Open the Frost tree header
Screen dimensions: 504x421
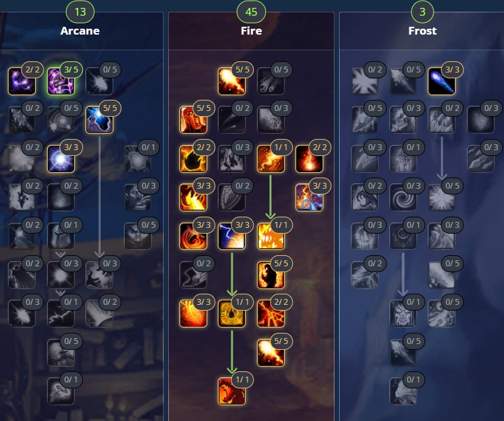[x=422, y=31]
